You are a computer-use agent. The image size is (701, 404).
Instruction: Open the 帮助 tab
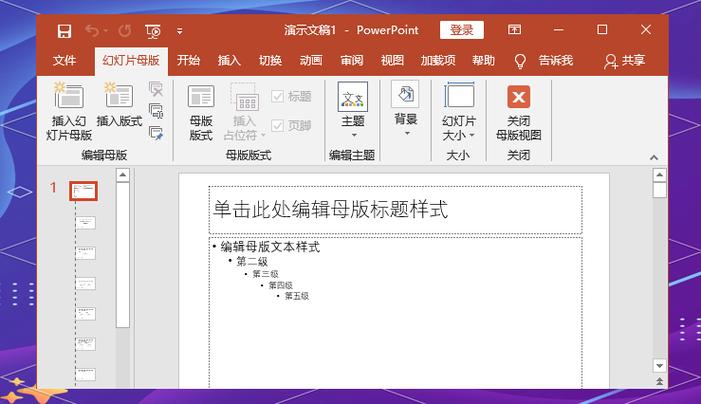484,60
